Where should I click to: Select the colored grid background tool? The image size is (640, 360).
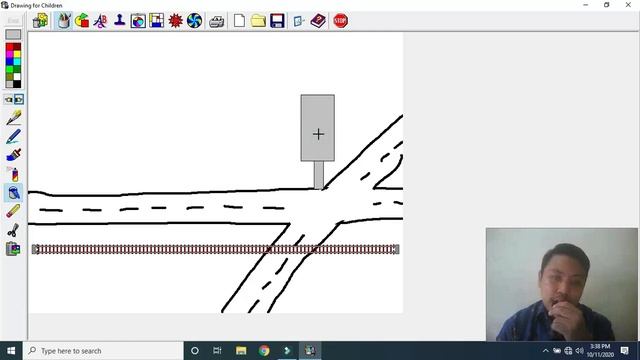pos(156,20)
